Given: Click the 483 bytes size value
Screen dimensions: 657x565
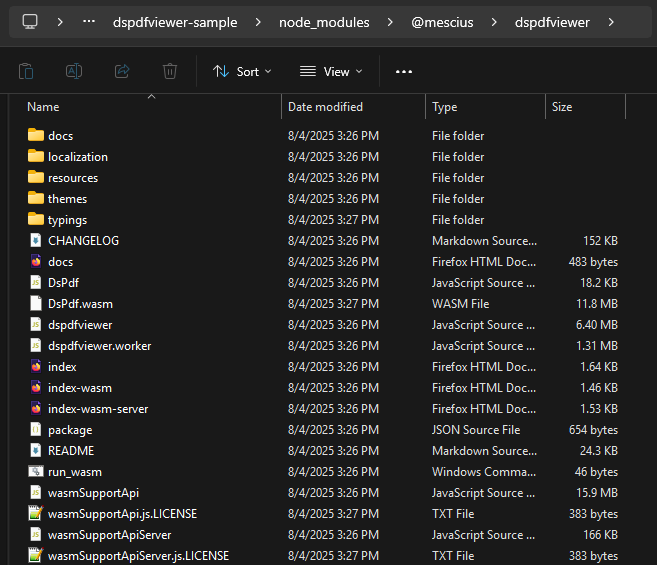Looking at the screenshot, I should (x=593, y=262).
